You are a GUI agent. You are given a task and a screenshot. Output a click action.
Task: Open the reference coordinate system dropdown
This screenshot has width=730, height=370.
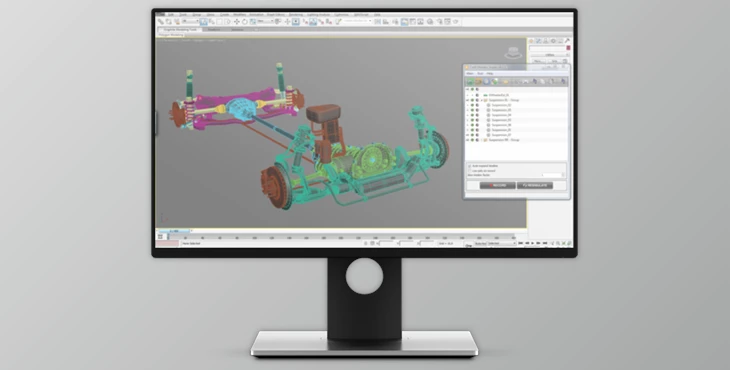click(x=265, y=21)
